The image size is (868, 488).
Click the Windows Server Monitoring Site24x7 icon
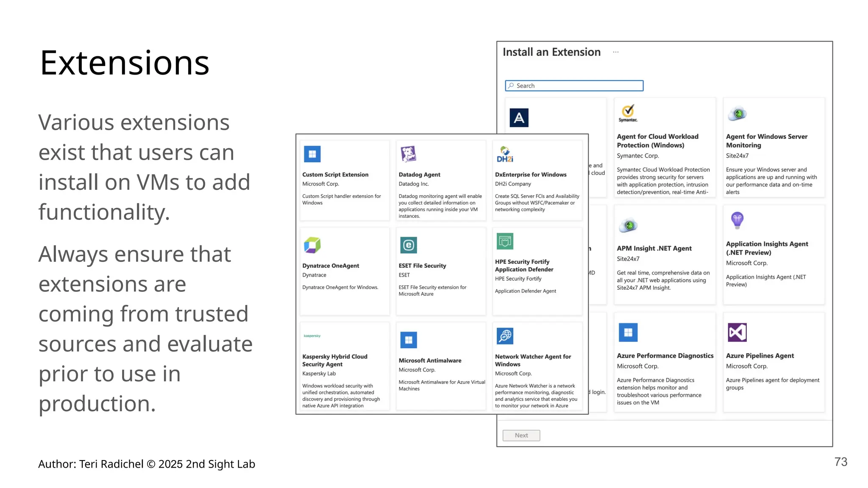[737, 114]
